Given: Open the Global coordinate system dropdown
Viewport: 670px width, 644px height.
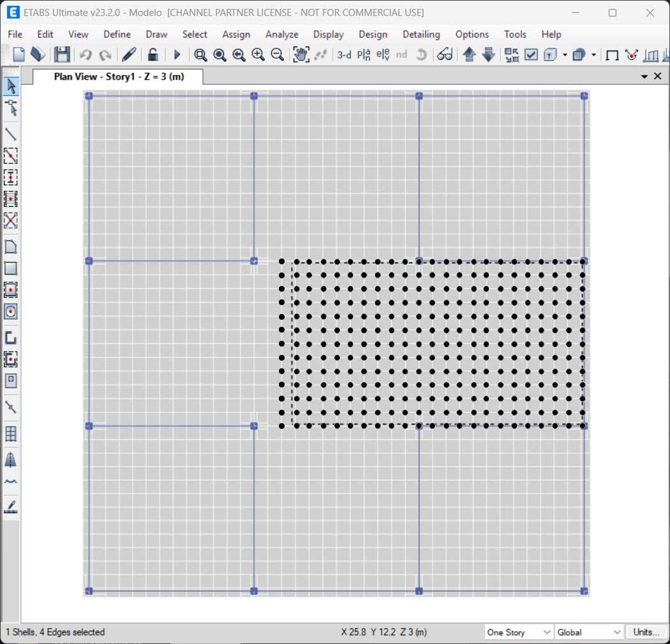Looking at the screenshot, I should coord(588,632).
